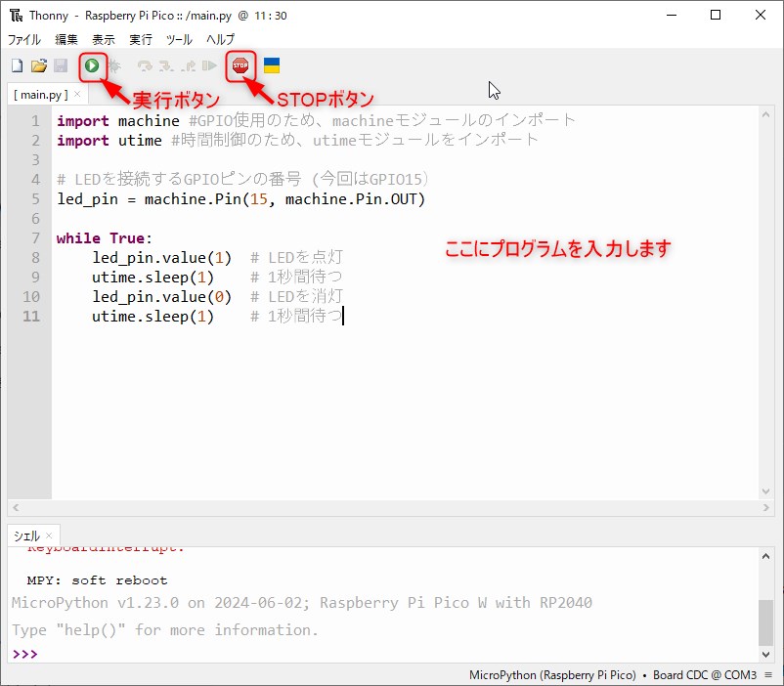Image resolution: width=784 pixels, height=686 pixels.
Task: Select the main.py editor tab
Action: pyautogui.click(x=40, y=95)
